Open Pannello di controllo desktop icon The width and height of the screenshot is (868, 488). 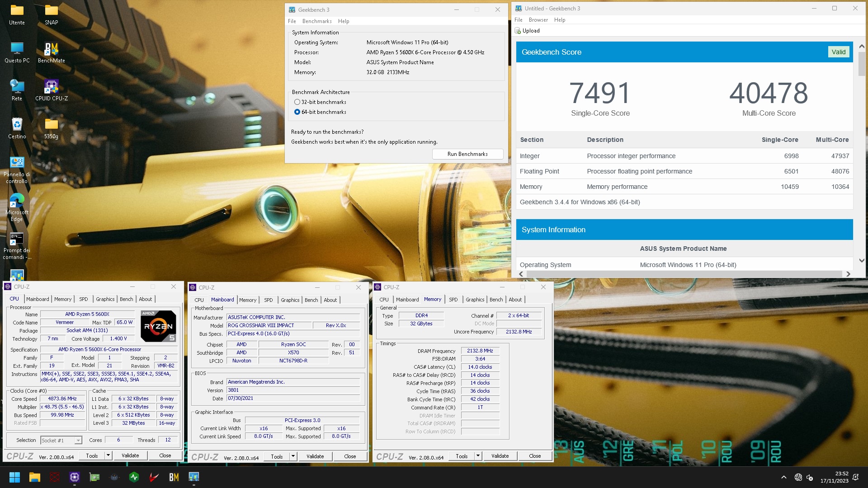pyautogui.click(x=17, y=170)
